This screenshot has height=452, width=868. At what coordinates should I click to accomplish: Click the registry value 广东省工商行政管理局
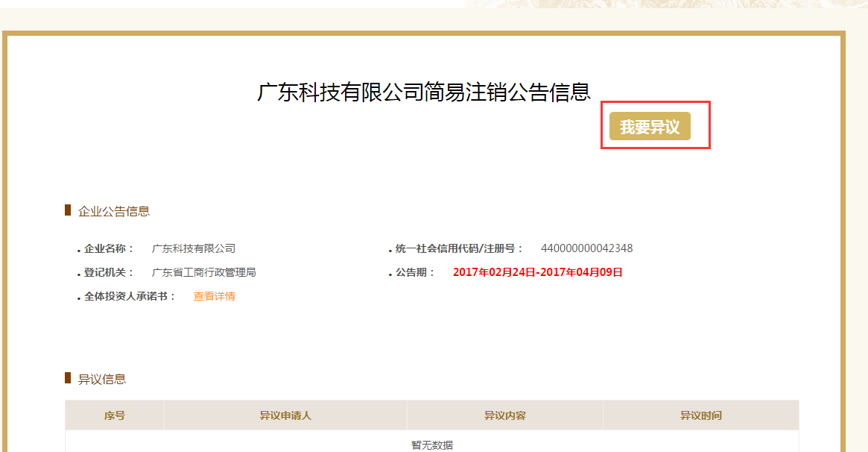(x=204, y=272)
